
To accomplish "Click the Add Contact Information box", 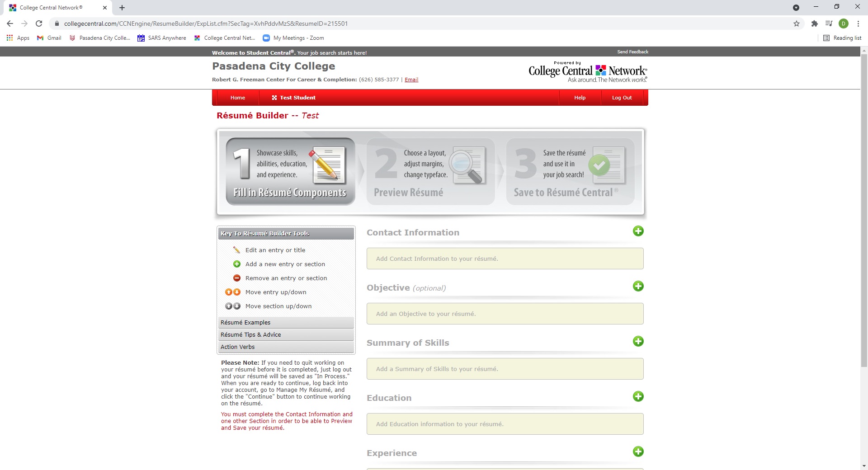I will point(505,258).
